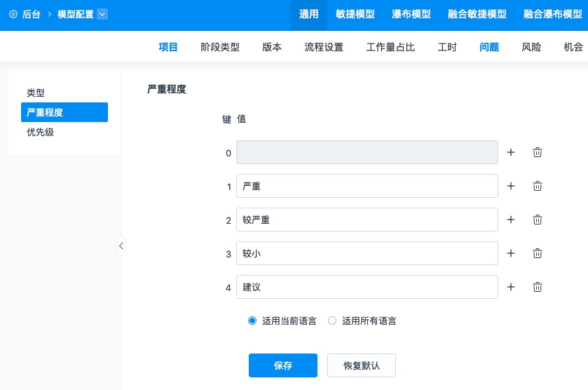Select 类型 in the left sidebar
Viewport: 588px width, 390px height.
coord(36,93)
